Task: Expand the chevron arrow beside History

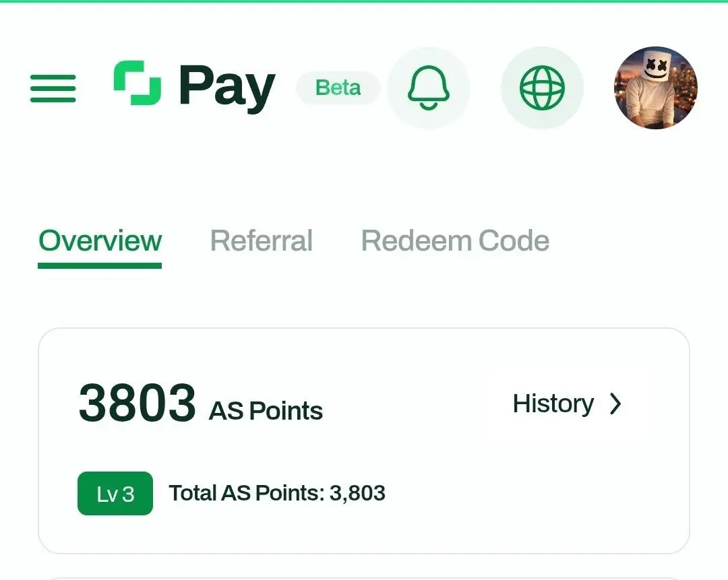Action: 615,404
